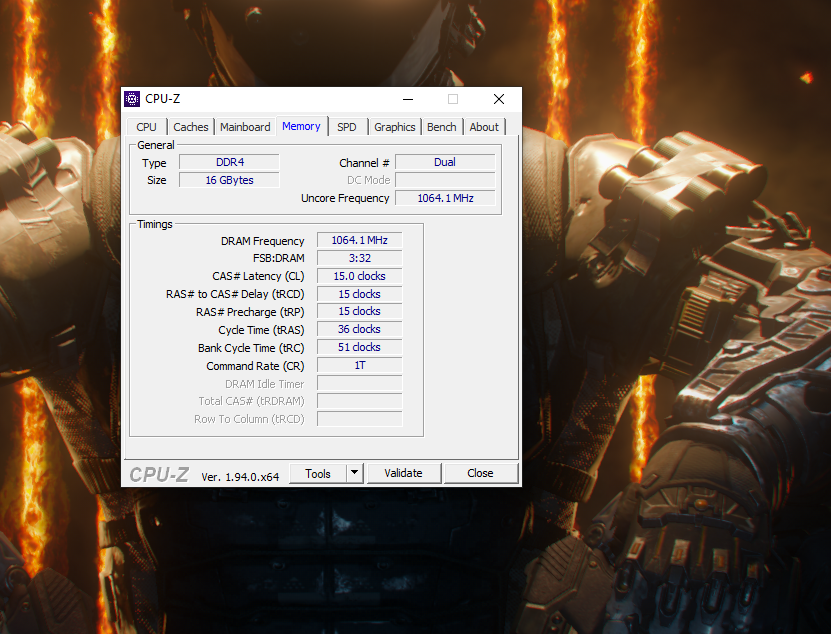Select the Uncore Frequency value field
The height and width of the screenshot is (634, 831).
coord(445,197)
